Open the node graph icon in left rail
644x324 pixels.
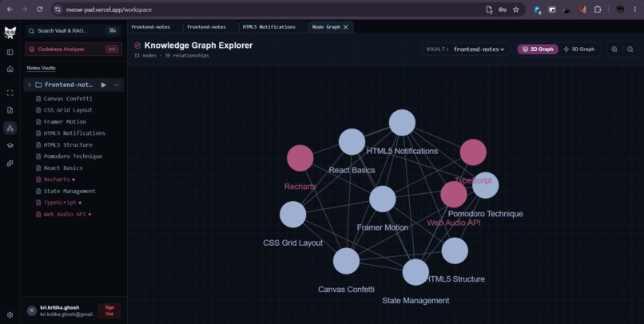[10, 128]
